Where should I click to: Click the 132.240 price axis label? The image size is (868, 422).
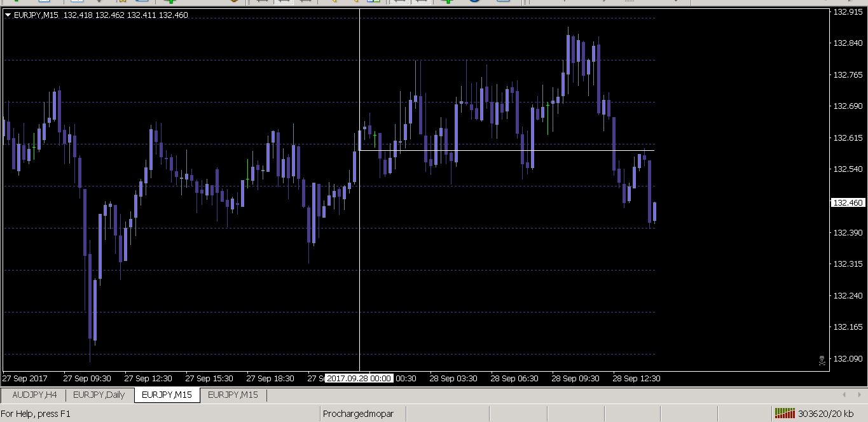[848, 295]
